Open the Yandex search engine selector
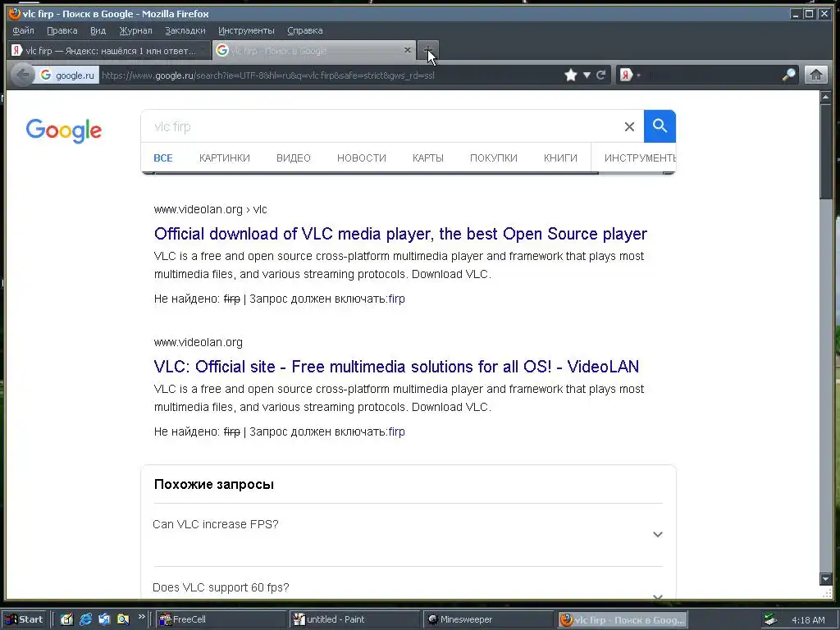 (630, 75)
